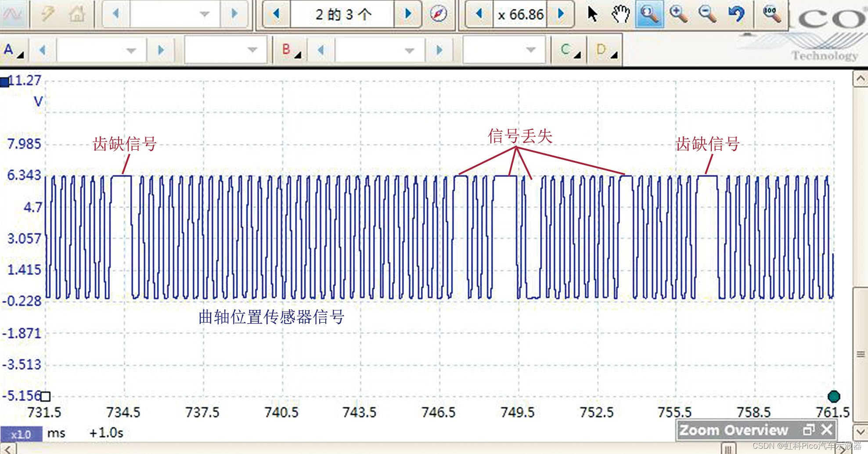868x454 pixels.
Task: Click the 'ms' time unit label
Action: coord(56,433)
